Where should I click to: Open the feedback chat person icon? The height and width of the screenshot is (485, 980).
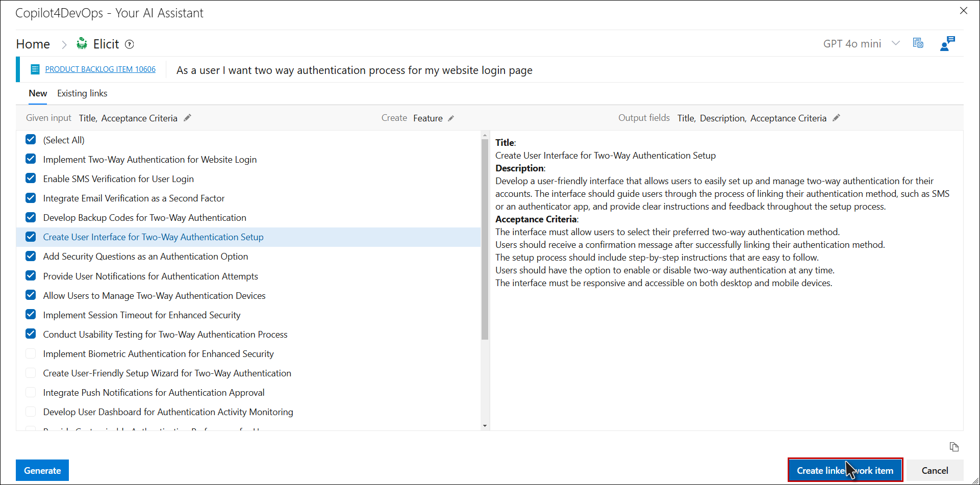947,43
